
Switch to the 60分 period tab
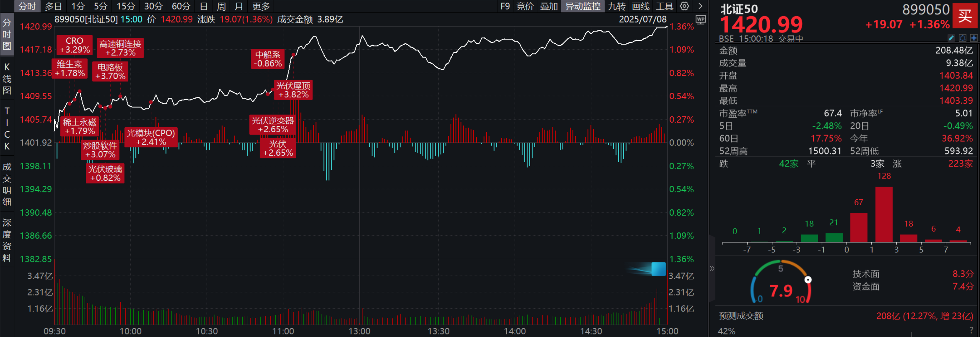point(181,6)
